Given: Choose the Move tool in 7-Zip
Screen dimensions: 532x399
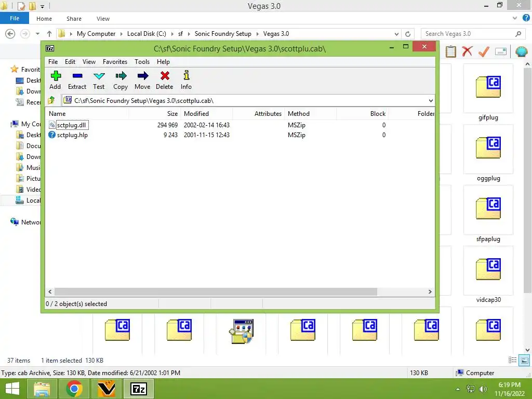Looking at the screenshot, I should pyautogui.click(x=142, y=80).
